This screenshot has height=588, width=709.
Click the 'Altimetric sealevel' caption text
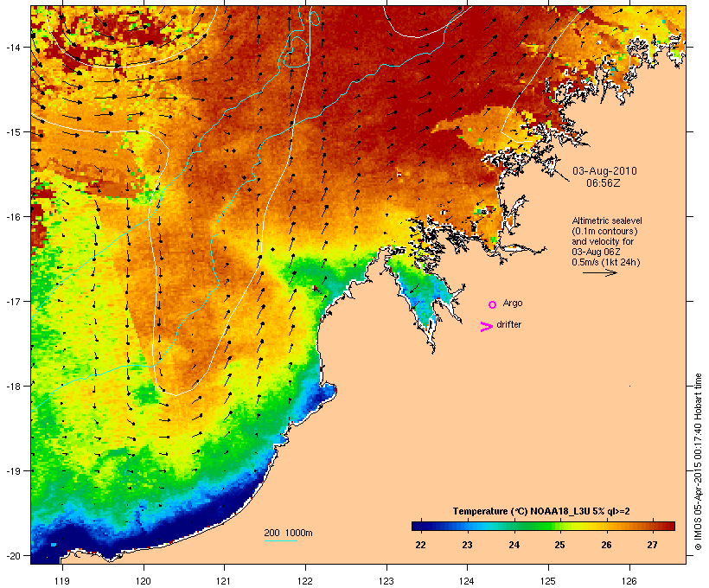[x=607, y=220]
